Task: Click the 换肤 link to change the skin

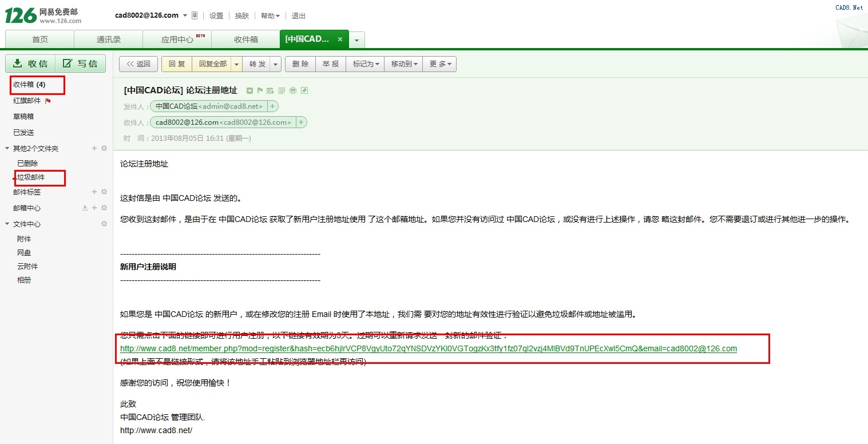Action: (242, 16)
